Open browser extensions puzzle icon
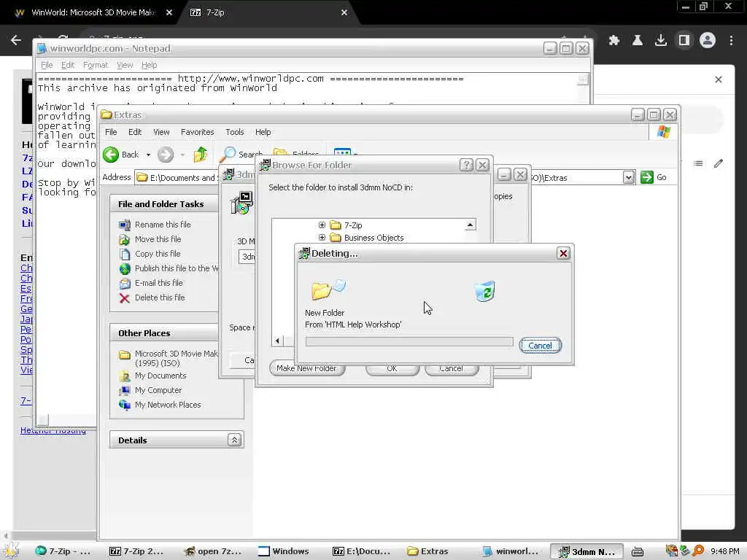The image size is (747, 560). (614, 40)
